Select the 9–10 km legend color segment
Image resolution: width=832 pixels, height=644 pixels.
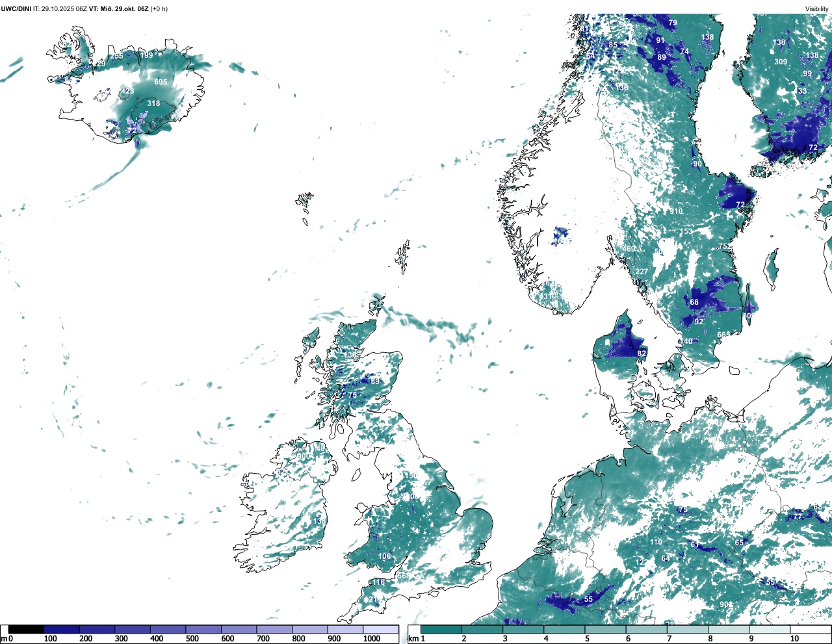(x=769, y=629)
